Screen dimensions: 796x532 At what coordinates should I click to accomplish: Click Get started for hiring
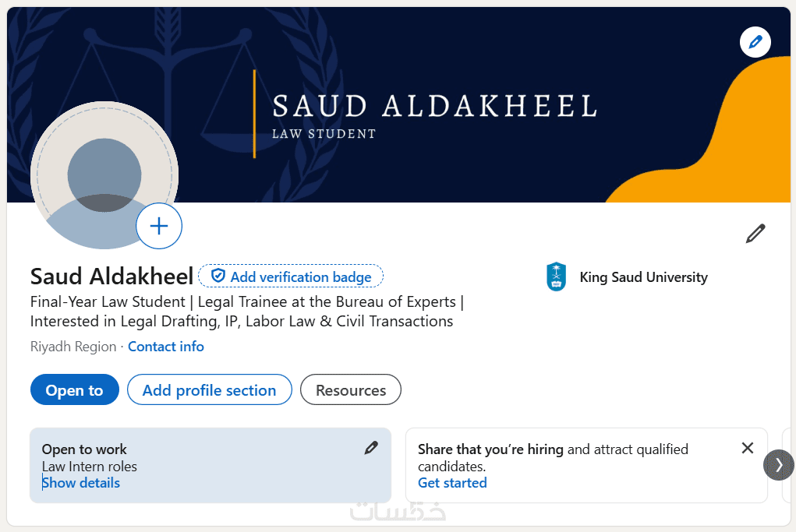coord(452,483)
